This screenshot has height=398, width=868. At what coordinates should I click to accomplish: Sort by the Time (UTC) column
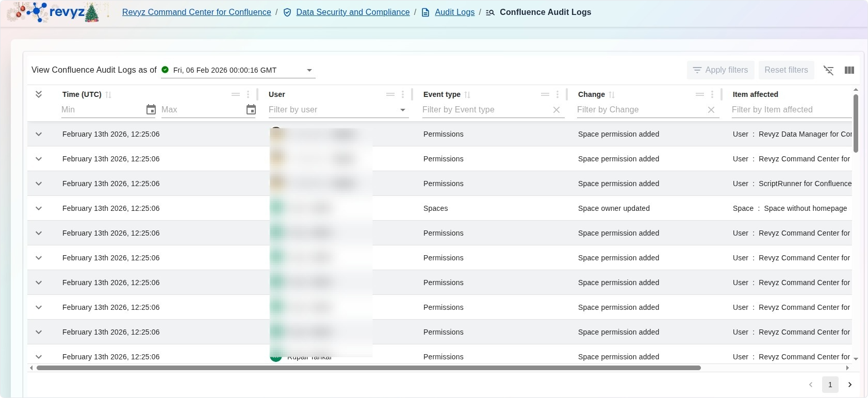(108, 95)
